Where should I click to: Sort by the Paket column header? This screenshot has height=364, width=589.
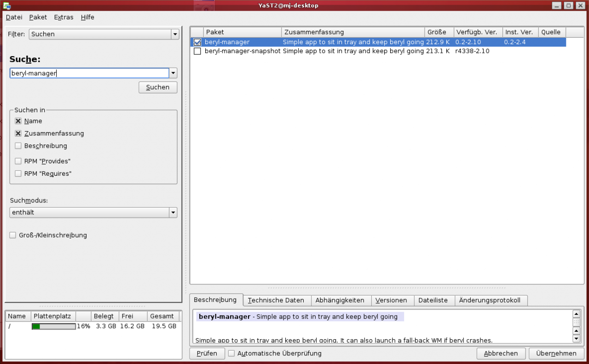click(243, 32)
